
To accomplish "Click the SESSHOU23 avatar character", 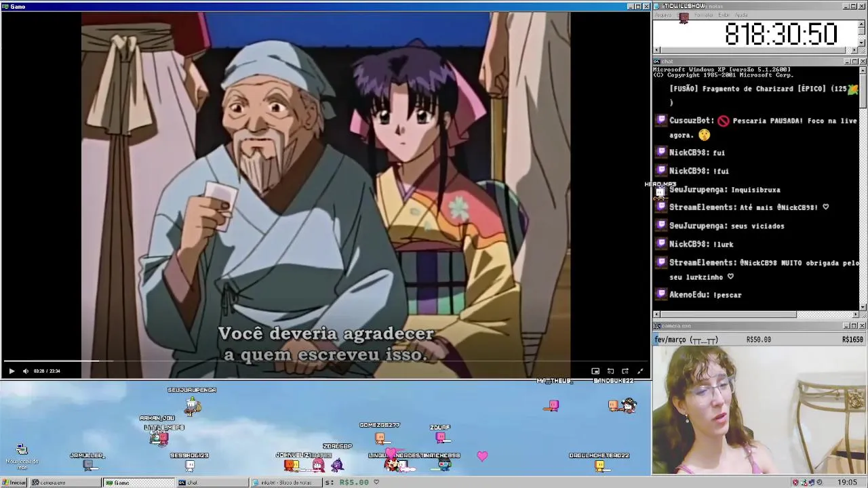I will click(190, 466).
